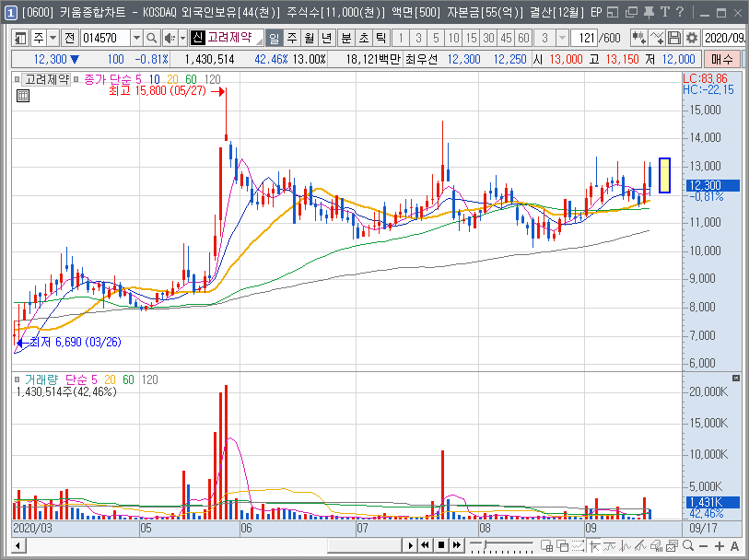Click the speaker sound icon
Image resolution: width=749 pixels, height=560 pixels.
(170, 37)
